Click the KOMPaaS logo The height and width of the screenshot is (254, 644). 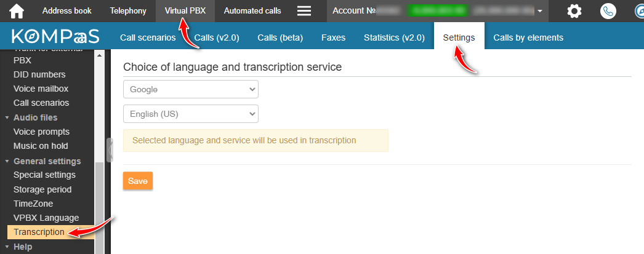click(x=55, y=36)
